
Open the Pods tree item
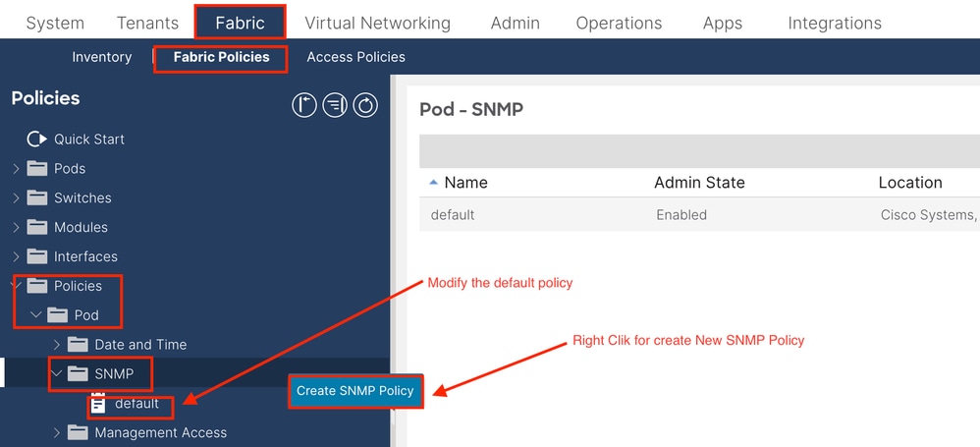pyautogui.click(x=70, y=169)
